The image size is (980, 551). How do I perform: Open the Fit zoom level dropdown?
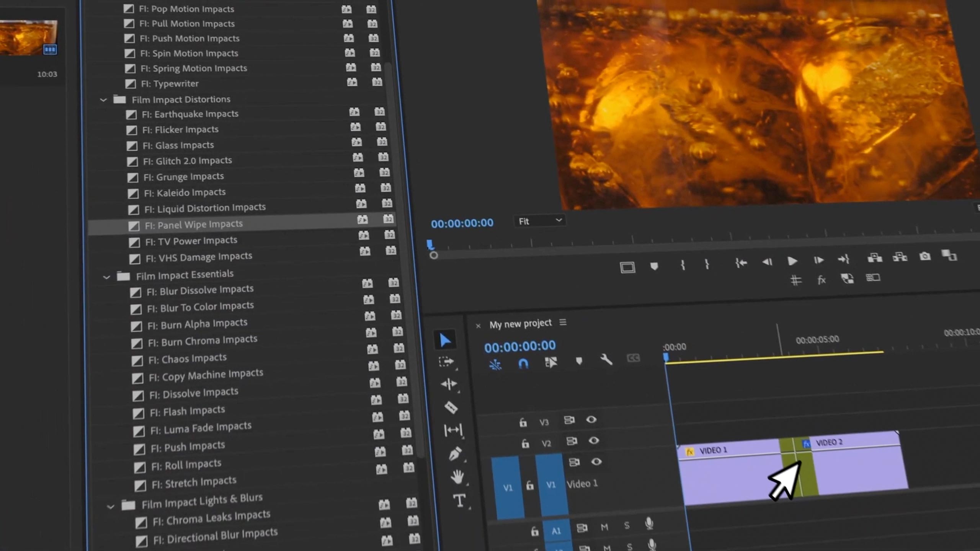coord(540,221)
